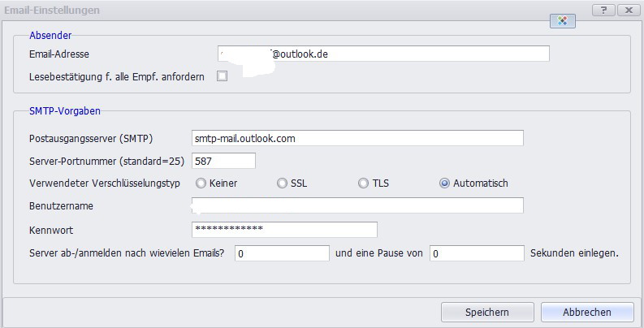Image resolution: width=644 pixels, height=328 pixels.
Task: Select the TLS encryption radio button
Action: (x=364, y=183)
